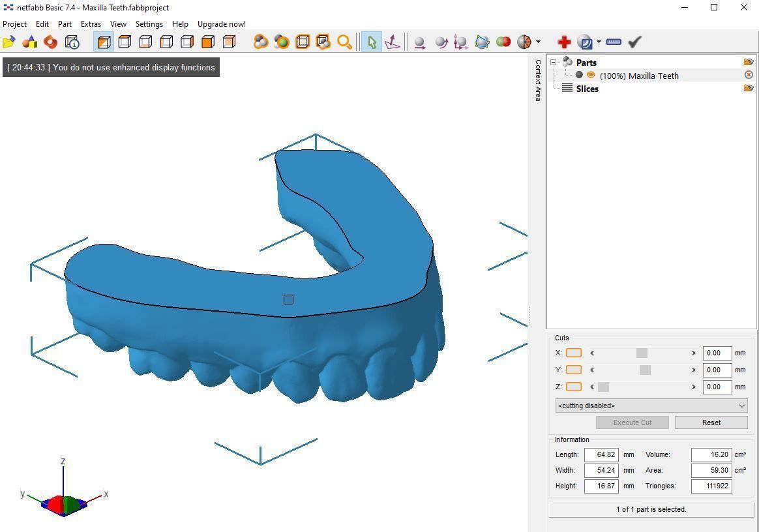Screen dimensions: 759x532
Task: Click Upgrade now! in menu bar
Action: [221, 23]
